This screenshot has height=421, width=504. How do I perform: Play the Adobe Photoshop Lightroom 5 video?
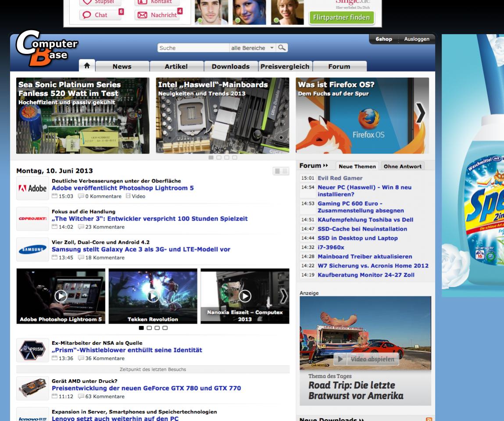(x=61, y=296)
